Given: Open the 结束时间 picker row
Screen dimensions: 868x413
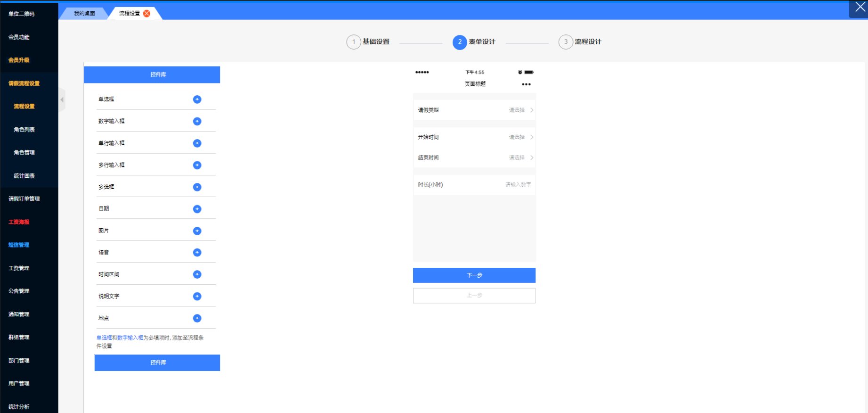Looking at the screenshot, I should click(474, 157).
